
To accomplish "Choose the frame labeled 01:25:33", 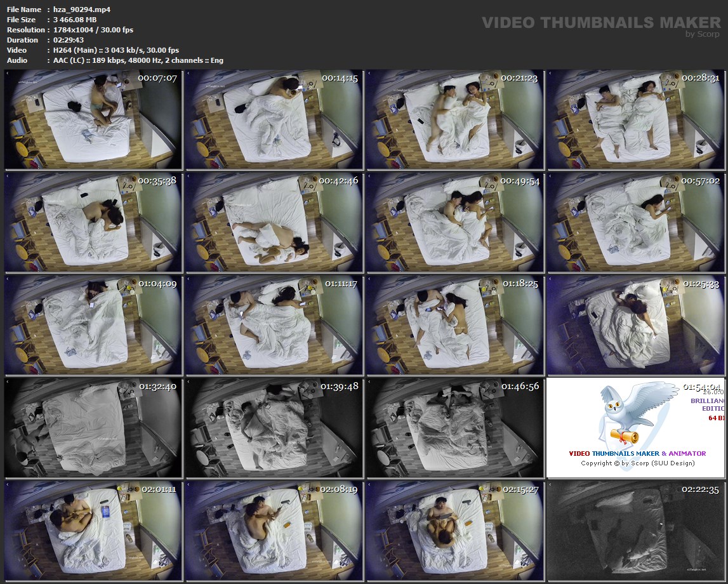I will click(635, 326).
